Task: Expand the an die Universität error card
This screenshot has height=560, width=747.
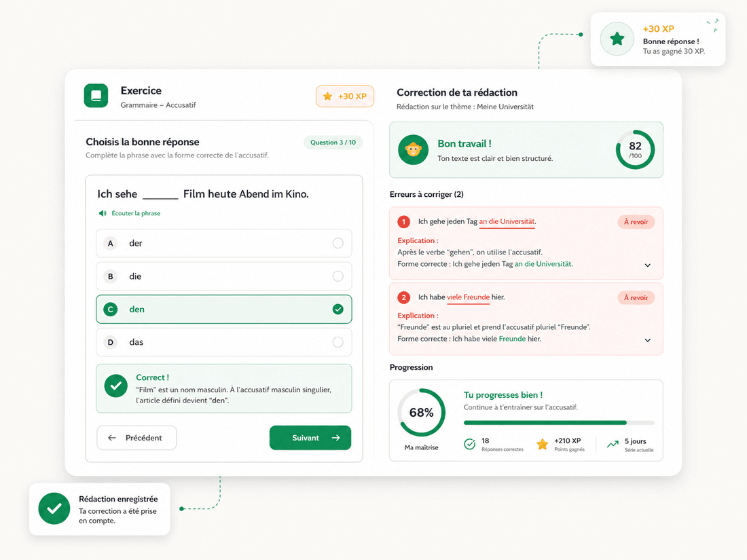Action: pyautogui.click(x=647, y=265)
